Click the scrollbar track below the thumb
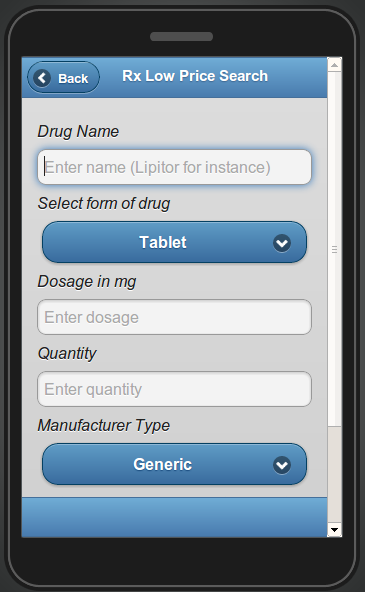 click(x=334, y=475)
